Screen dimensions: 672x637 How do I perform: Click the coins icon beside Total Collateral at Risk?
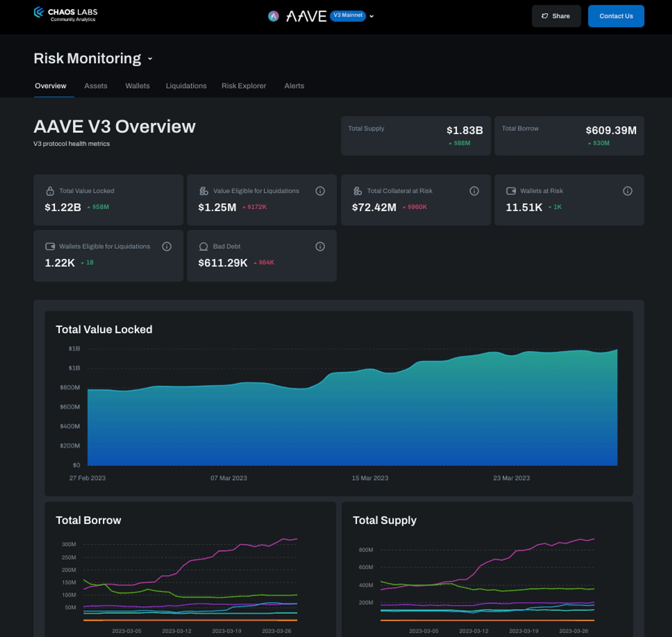point(357,191)
